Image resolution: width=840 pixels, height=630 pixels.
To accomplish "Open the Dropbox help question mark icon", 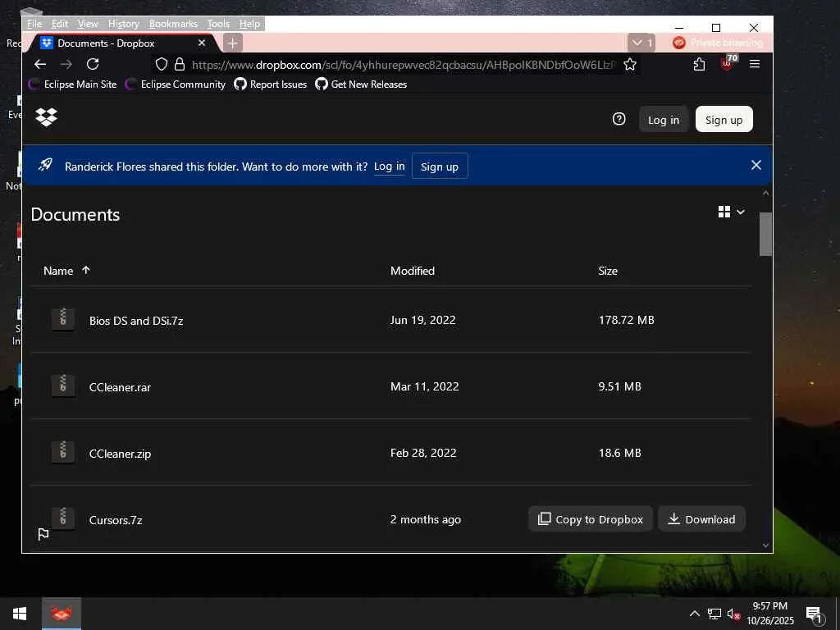I will point(619,119).
